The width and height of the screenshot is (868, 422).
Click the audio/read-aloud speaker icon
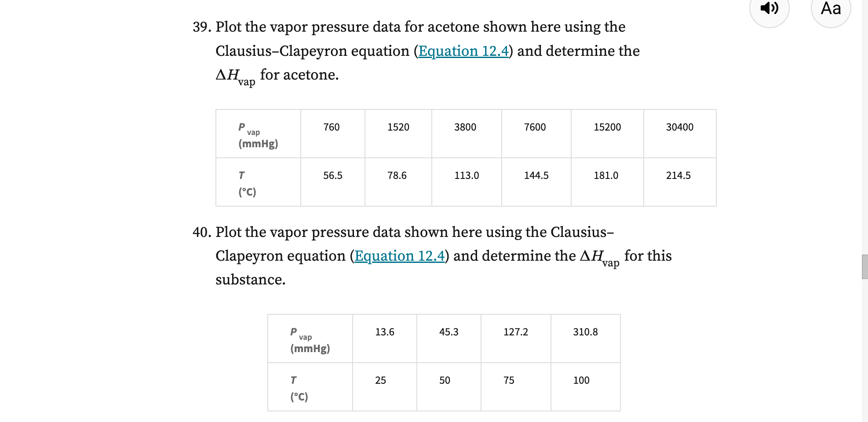770,9
